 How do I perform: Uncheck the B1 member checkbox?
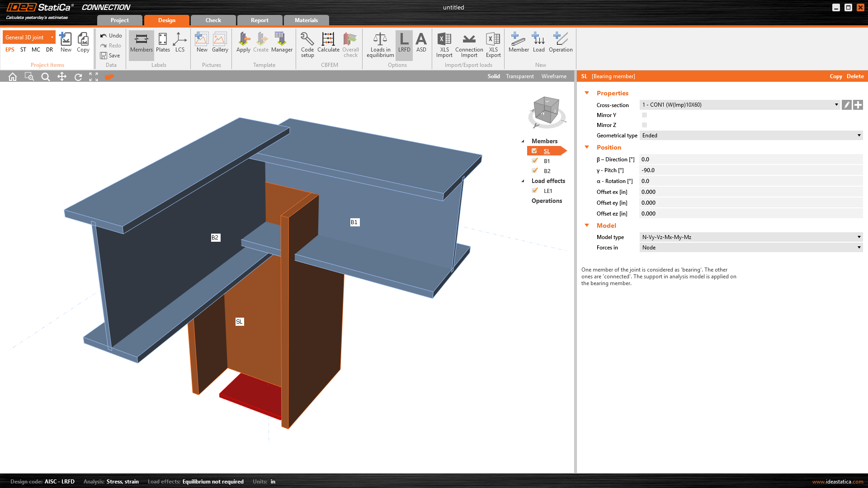tap(535, 161)
